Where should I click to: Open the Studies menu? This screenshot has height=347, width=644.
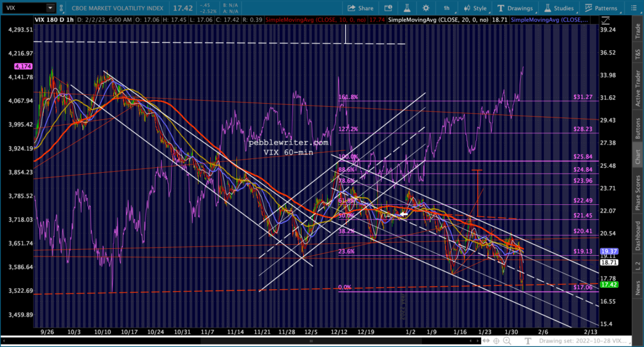(x=559, y=8)
